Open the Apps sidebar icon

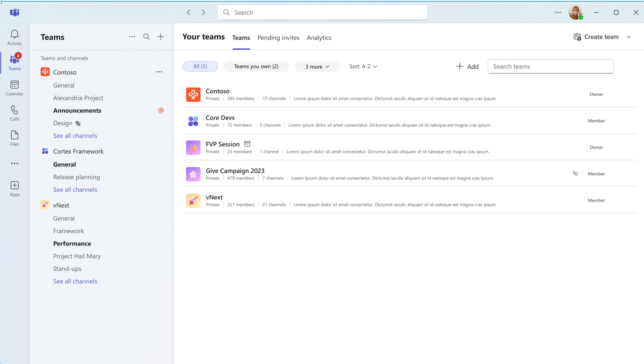coord(14,189)
